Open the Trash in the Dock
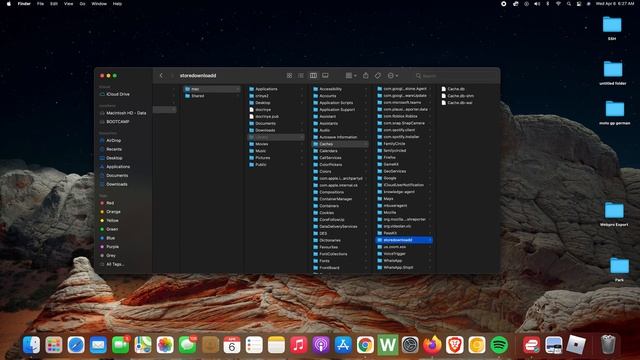This screenshot has width=640, height=360. click(608, 345)
